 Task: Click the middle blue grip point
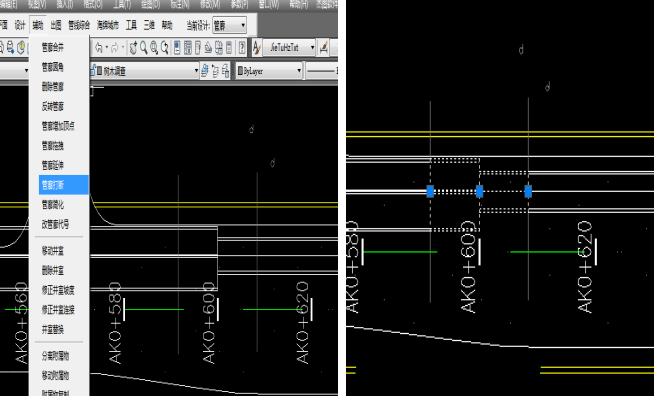click(x=479, y=192)
